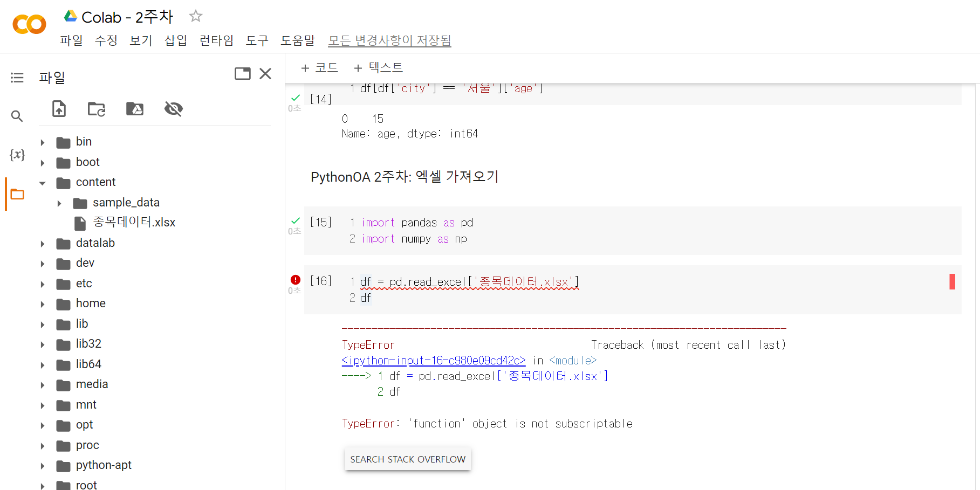Viewport: 980px width, 490px height.
Task: Open the 삽입 menu
Action: tap(176, 40)
